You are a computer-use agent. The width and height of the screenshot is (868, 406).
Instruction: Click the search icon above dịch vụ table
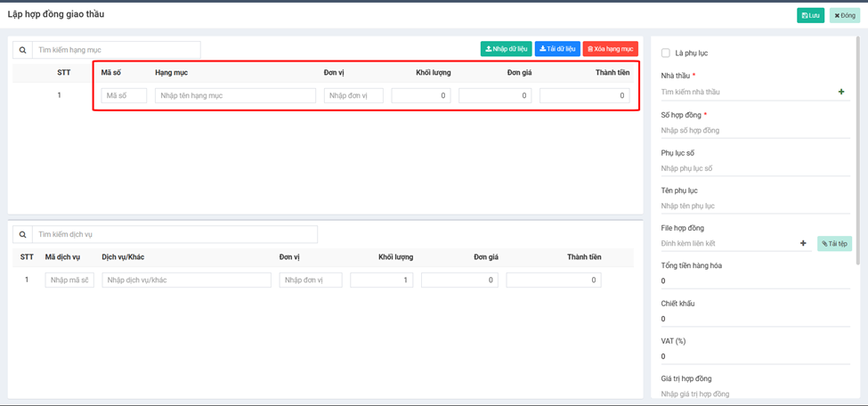pos(22,234)
